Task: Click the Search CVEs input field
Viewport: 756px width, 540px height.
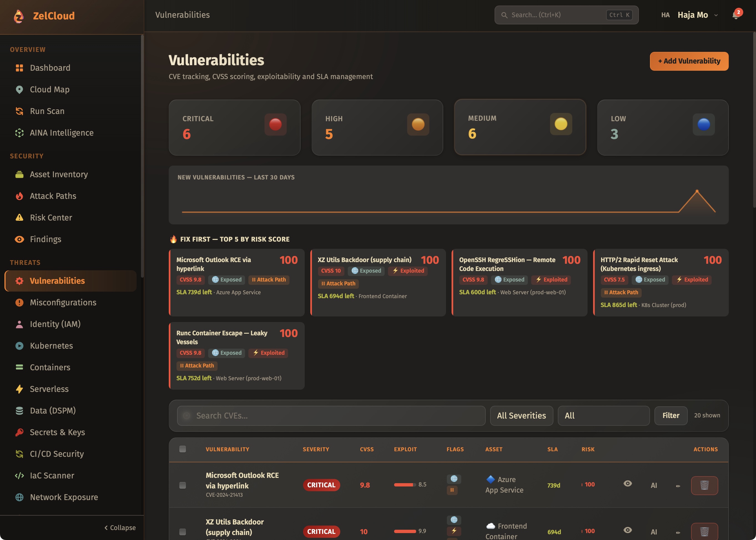Action: tap(331, 415)
